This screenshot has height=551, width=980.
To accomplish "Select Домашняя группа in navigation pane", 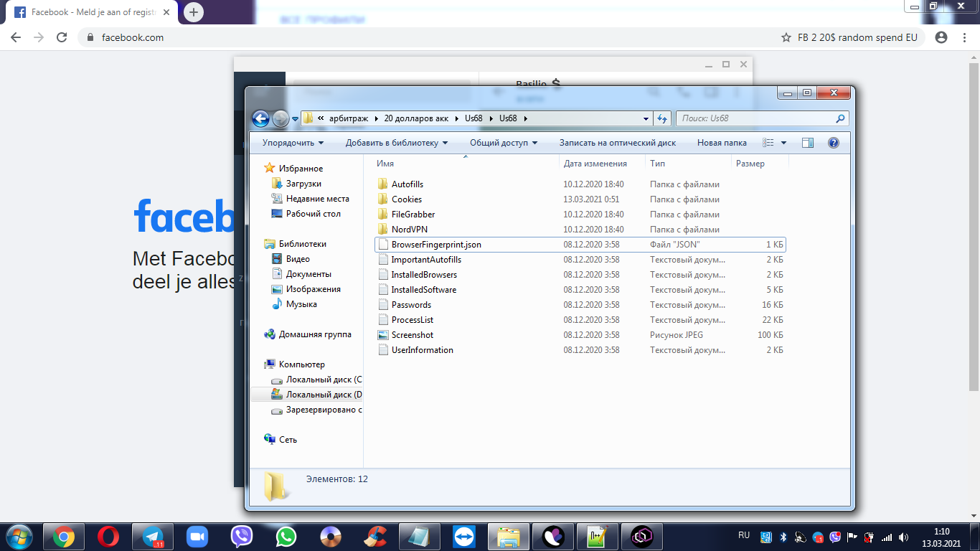I will pyautogui.click(x=315, y=334).
